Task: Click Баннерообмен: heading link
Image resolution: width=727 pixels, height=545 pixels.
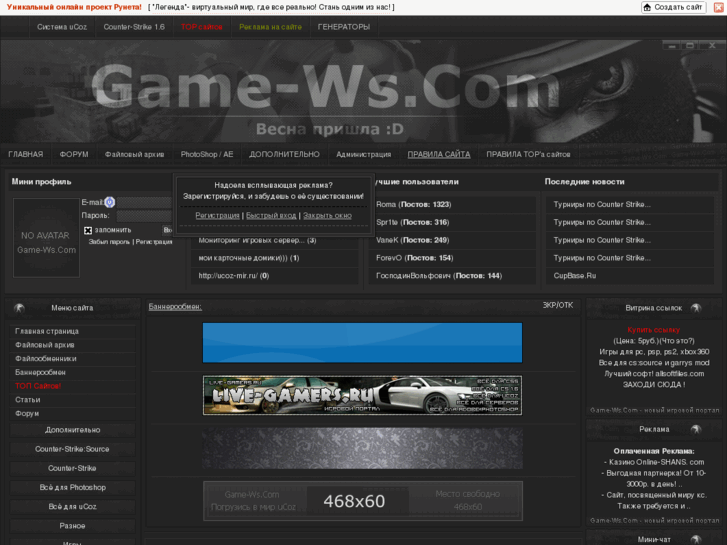Action: coord(175,307)
